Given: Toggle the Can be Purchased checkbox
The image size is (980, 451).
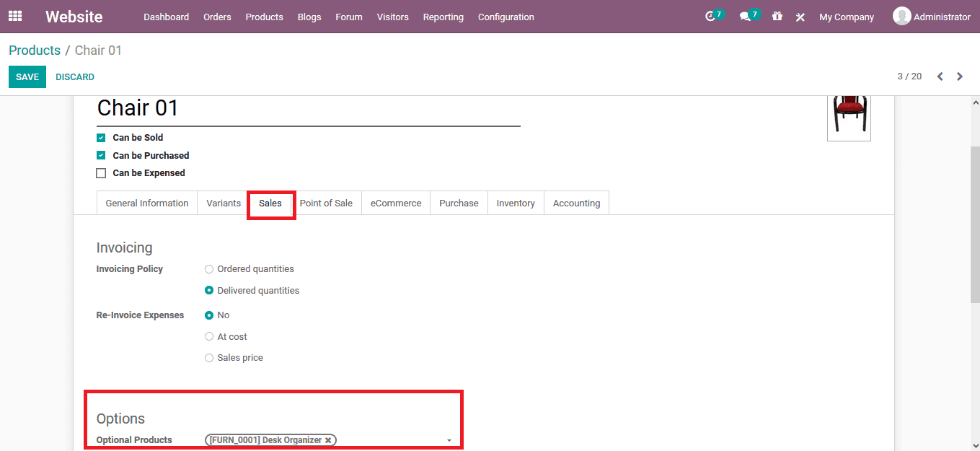Looking at the screenshot, I should point(101,156).
